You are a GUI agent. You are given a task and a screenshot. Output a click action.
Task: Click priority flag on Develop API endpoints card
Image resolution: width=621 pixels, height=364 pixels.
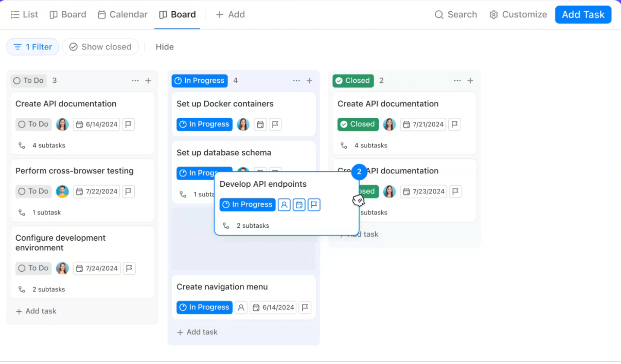314,205
